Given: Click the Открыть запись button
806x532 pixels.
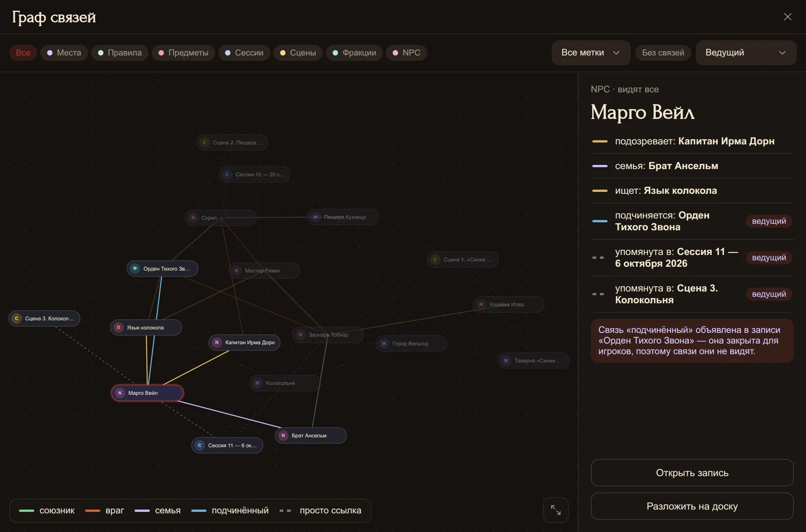Looking at the screenshot, I should 692,473.
